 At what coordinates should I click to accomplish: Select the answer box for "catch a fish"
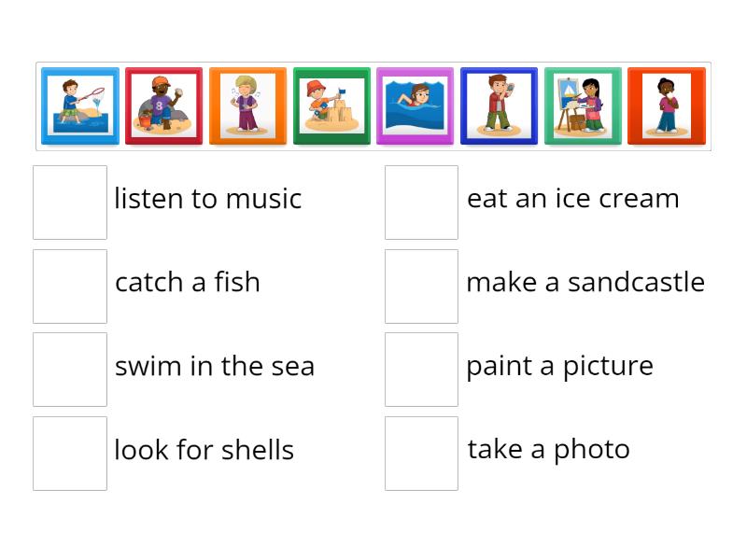[x=70, y=287]
